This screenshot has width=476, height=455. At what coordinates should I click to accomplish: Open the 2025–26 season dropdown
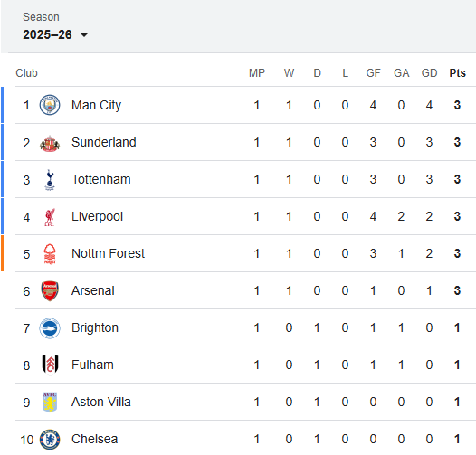pyautogui.click(x=55, y=34)
